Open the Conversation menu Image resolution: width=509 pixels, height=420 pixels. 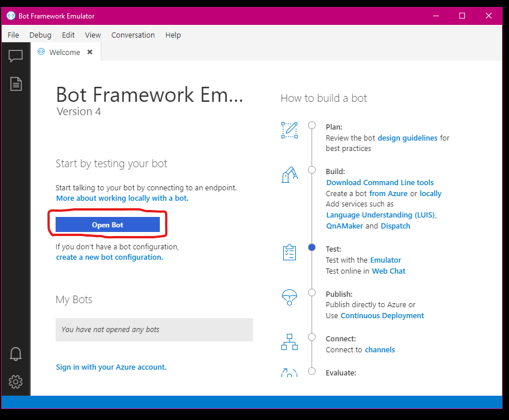click(133, 35)
